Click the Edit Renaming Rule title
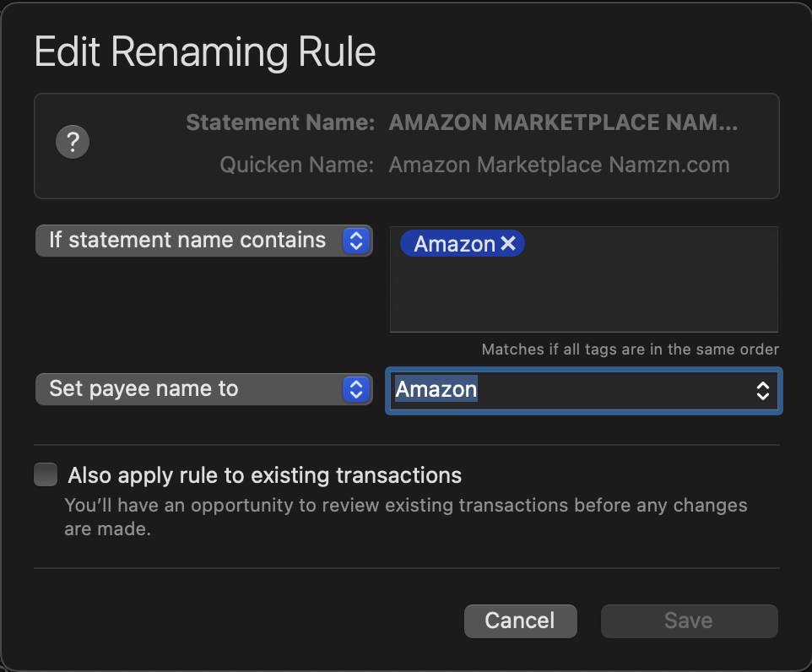The image size is (812, 672). pyautogui.click(x=205, y=51)
